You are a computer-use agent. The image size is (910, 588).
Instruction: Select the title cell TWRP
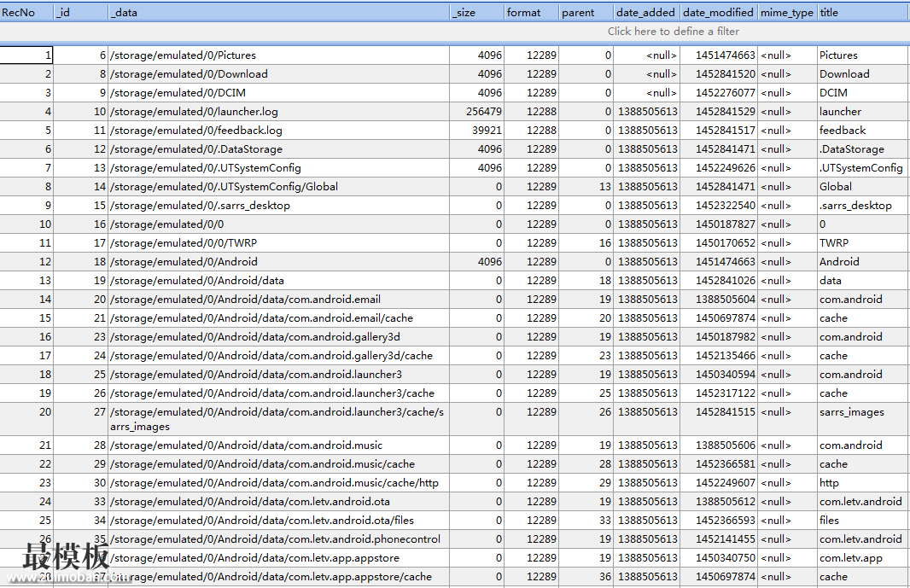click(x=863, y=242)
